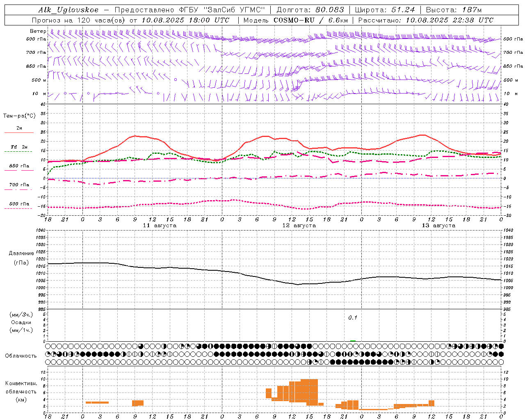The image size is (525, 420).
Task: Click the '500 гПа' temperature legend entry
Action: point(19,204)
